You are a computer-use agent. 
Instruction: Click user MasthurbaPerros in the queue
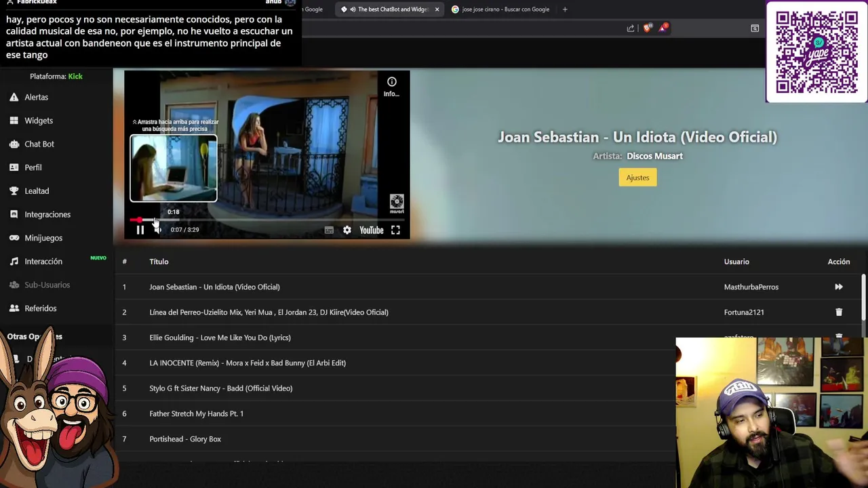tap(751, 287)
